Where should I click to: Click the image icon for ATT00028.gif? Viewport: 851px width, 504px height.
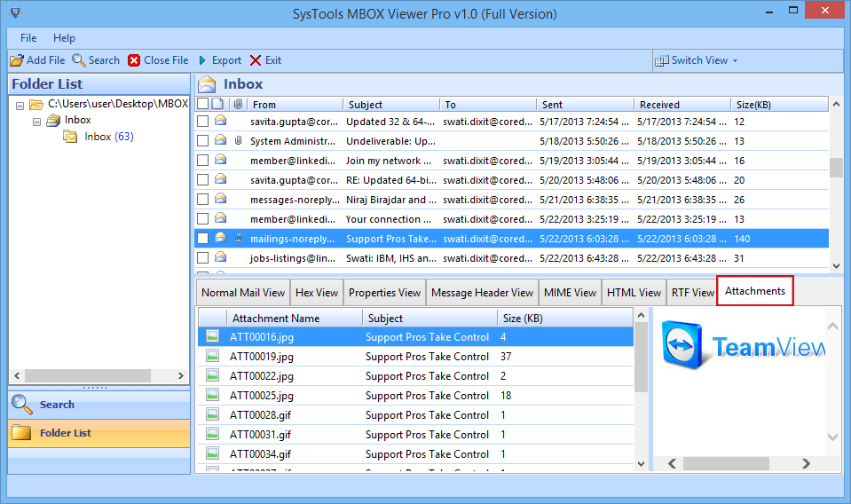pos(212,414)
